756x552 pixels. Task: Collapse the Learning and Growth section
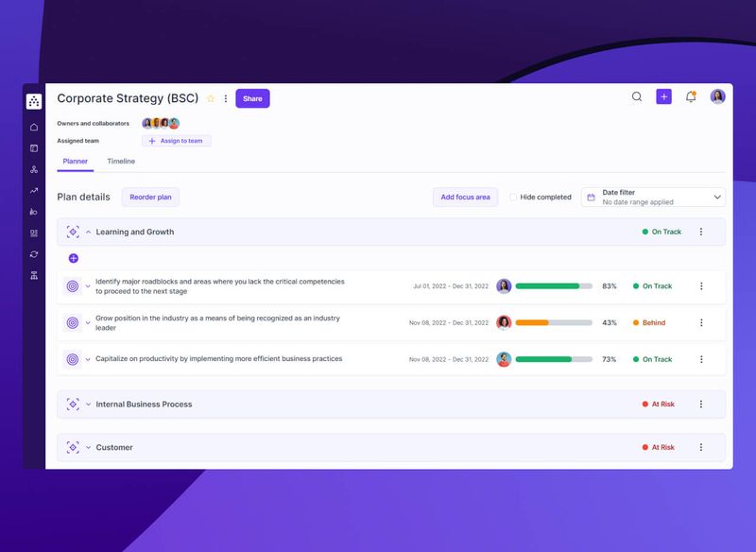coord(88,232)
